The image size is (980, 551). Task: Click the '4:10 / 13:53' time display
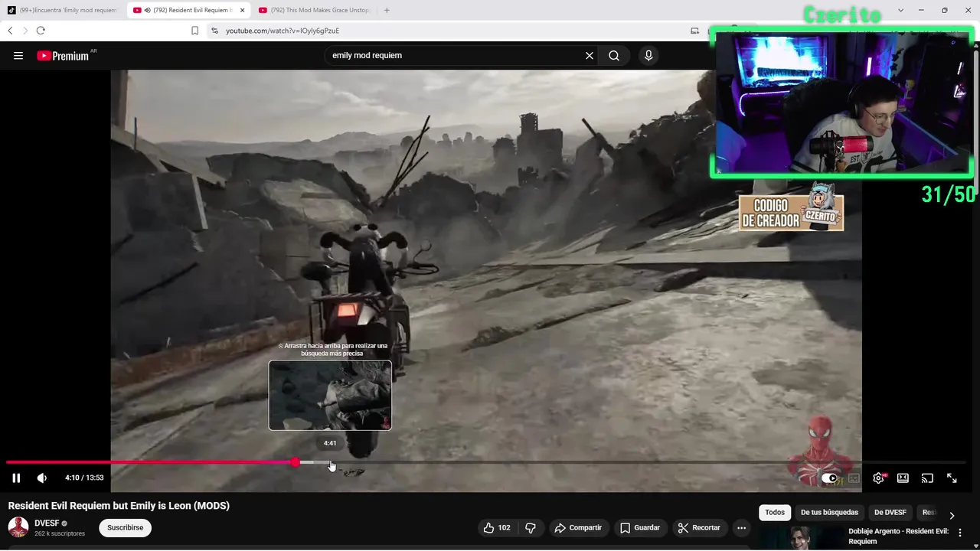click(84, 478)
